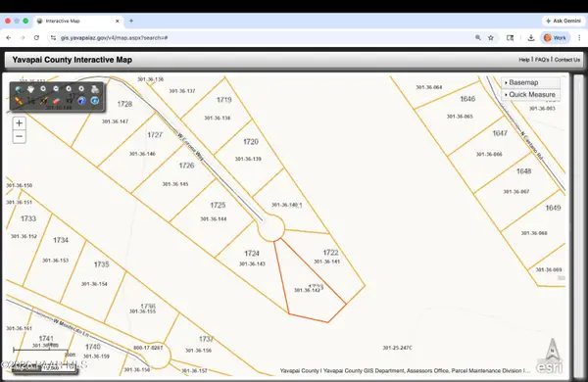
Task: Click the map minus zoom button
Action: pos(20,136)
